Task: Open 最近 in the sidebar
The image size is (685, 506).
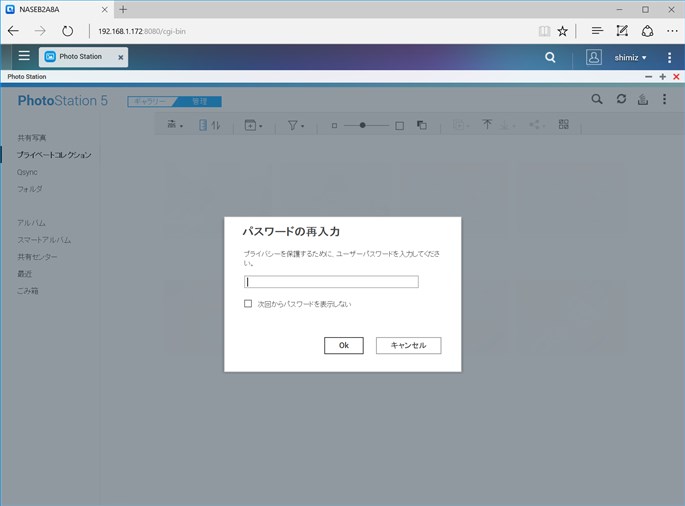Action: click(24, 274)
